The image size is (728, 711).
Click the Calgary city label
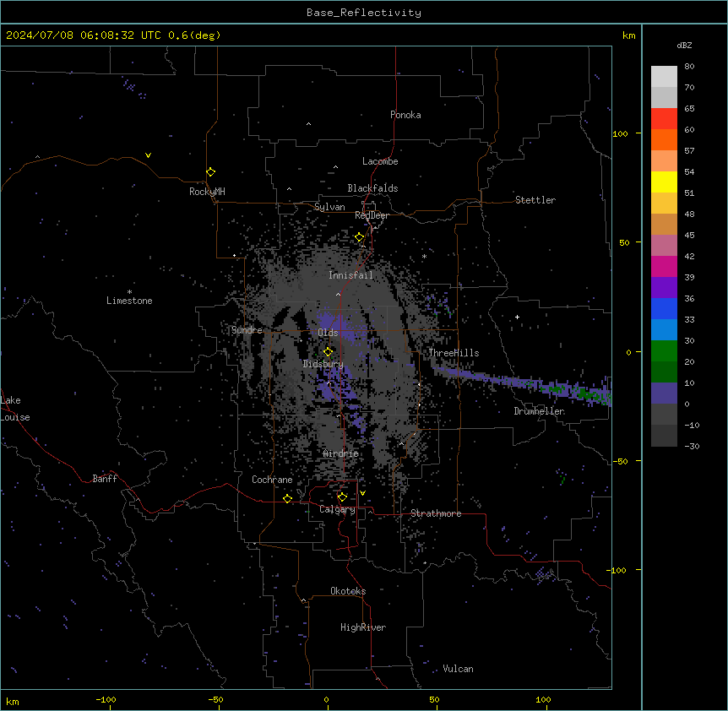(337, 509)
